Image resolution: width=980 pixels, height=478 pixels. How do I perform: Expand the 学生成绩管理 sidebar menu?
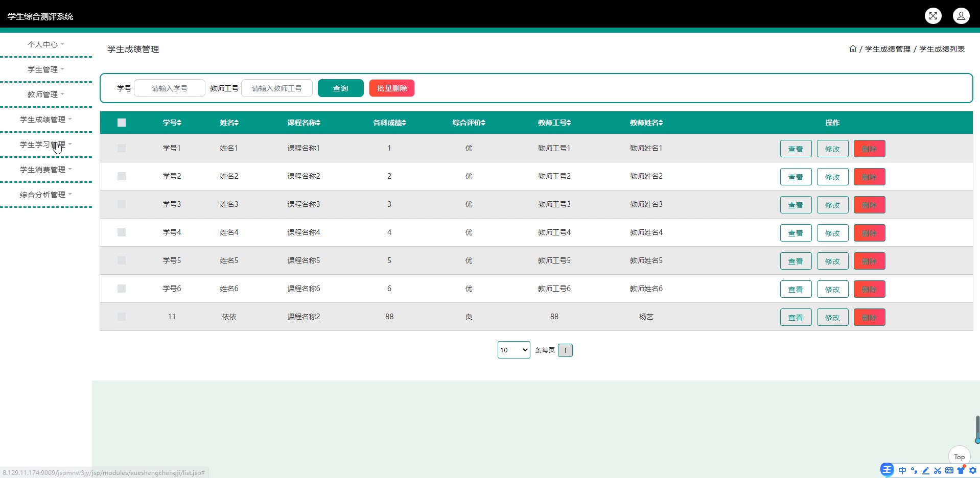pos(46,119)
